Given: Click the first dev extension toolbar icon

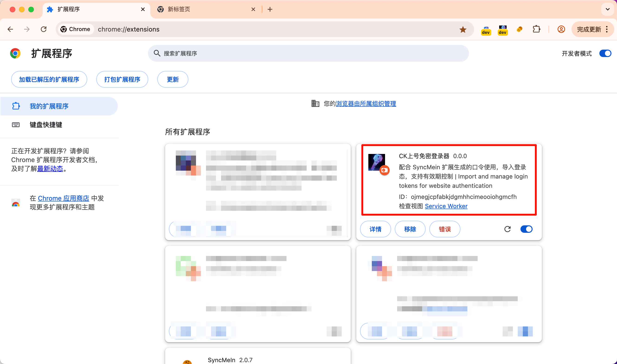Looking at the screenshot, I should point(486,30).
